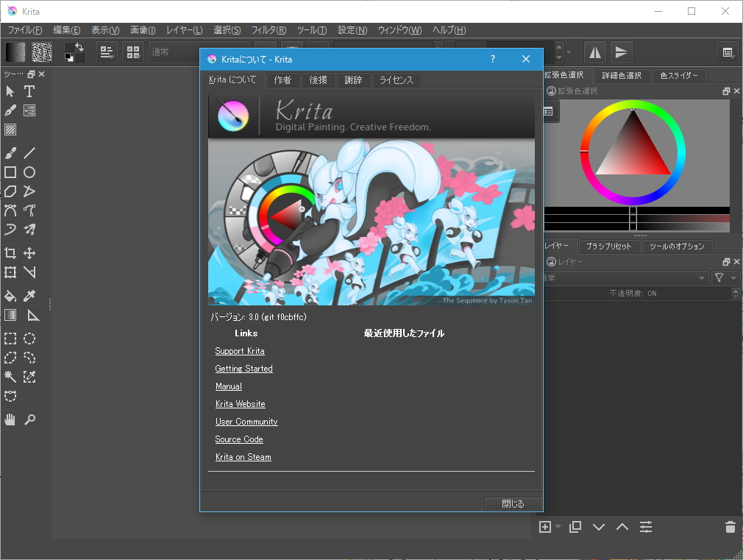Float the toolbox docker panel
The image size is (743, 560).
tap(32, 74)
